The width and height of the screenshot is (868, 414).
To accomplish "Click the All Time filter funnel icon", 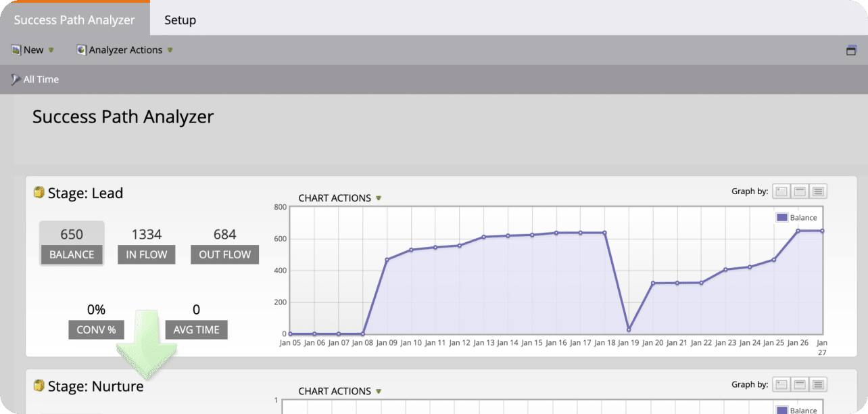I will pos(15,79).
